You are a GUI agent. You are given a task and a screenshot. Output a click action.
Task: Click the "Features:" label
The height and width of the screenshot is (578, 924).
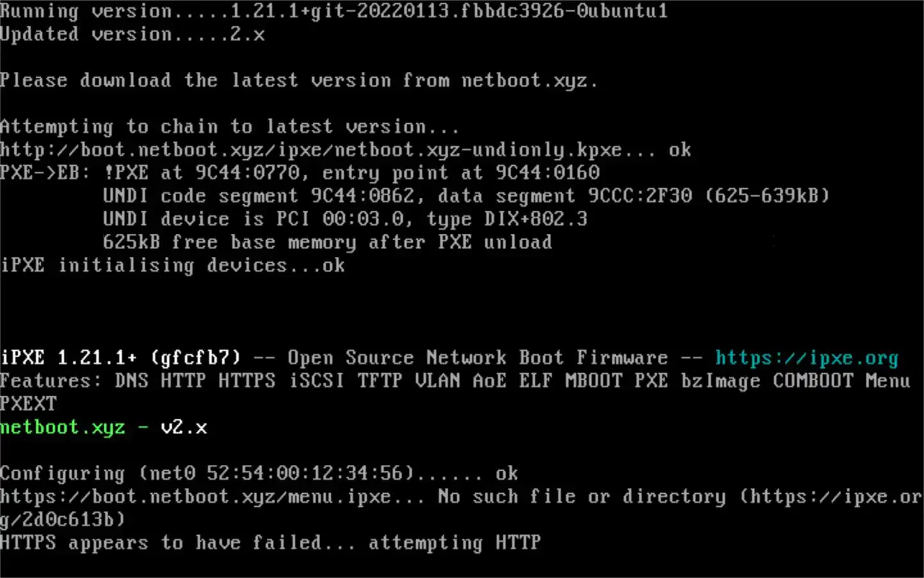[50, 381]
